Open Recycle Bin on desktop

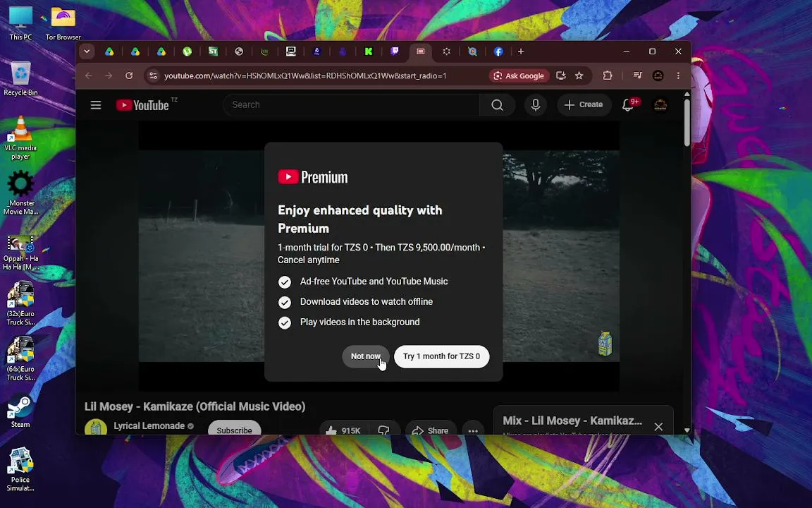click(x=20, y=79)
